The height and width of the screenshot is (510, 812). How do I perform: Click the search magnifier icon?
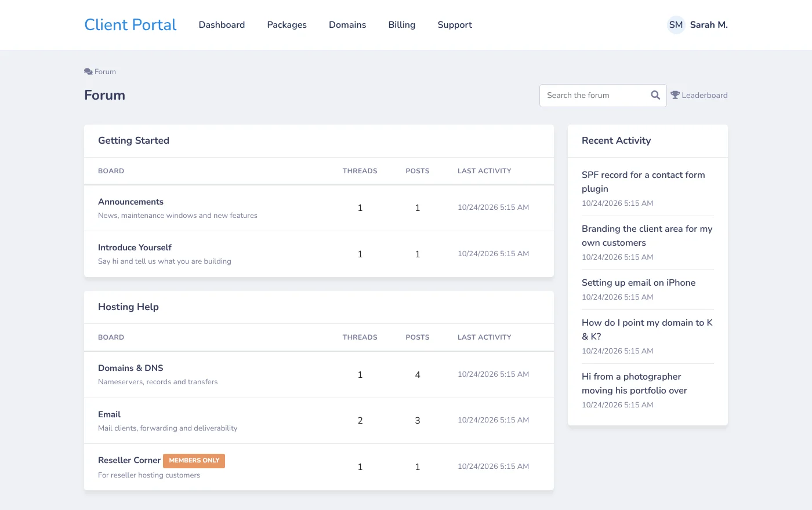click(x=655, y=96)
